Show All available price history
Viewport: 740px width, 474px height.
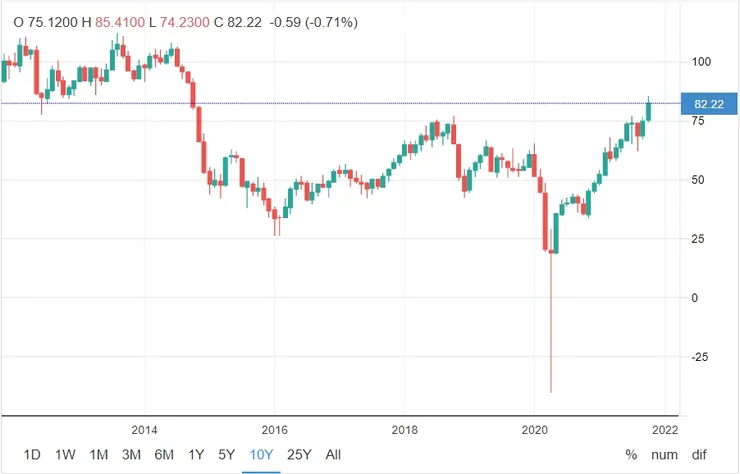(333, 454)
